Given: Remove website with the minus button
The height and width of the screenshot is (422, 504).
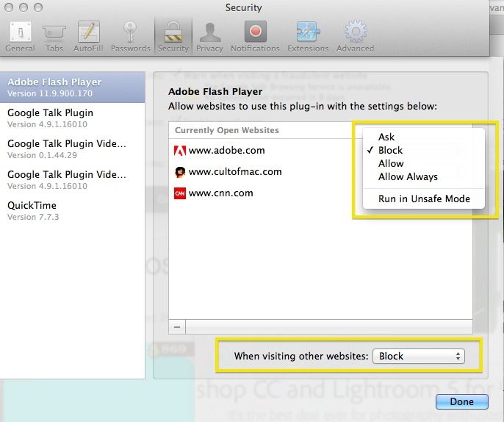Looking at the screenshot, I should click(x=177, y=326).
